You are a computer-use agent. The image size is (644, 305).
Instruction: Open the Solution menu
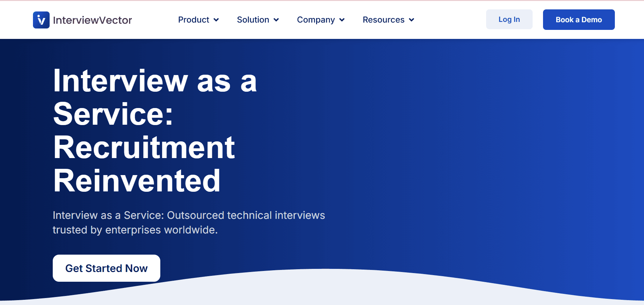[253, 20]
